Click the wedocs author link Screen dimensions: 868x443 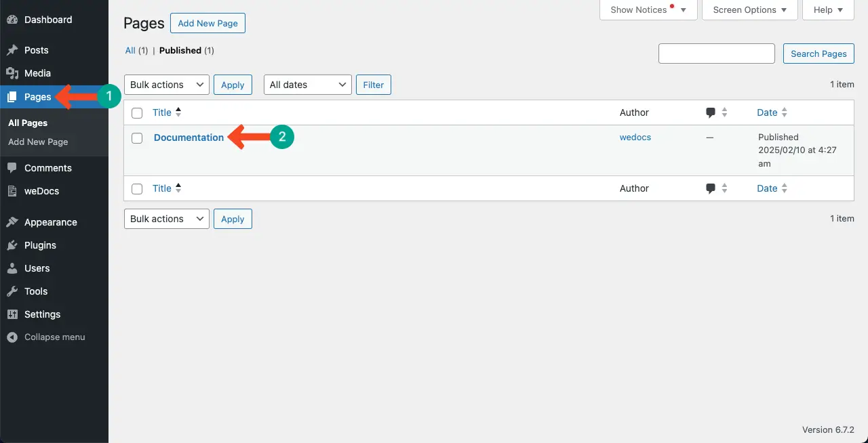tap(635, 137)
